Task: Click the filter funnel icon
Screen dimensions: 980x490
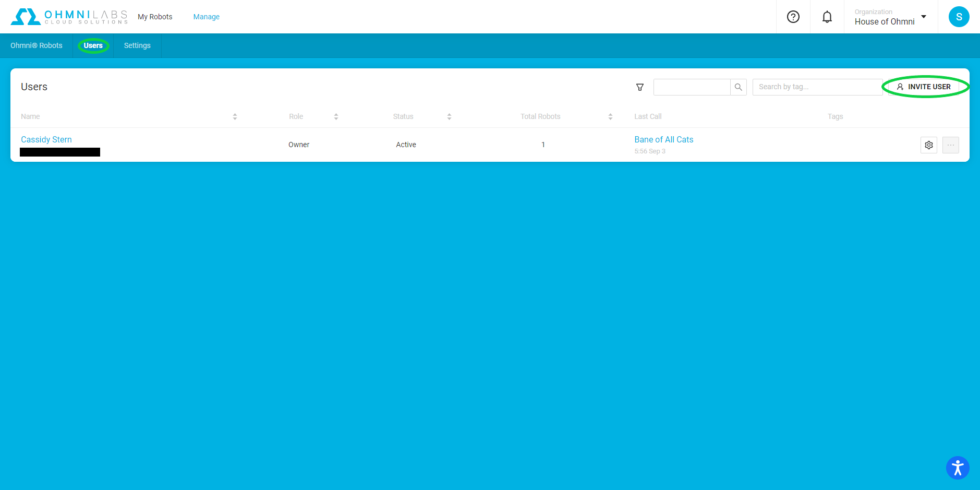Action: (640, 87)
